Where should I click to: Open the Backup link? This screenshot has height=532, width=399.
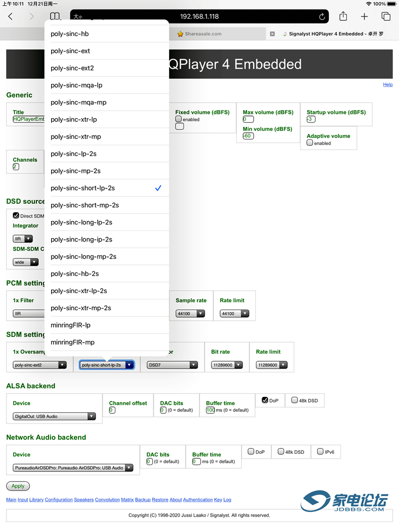point(143,500)
